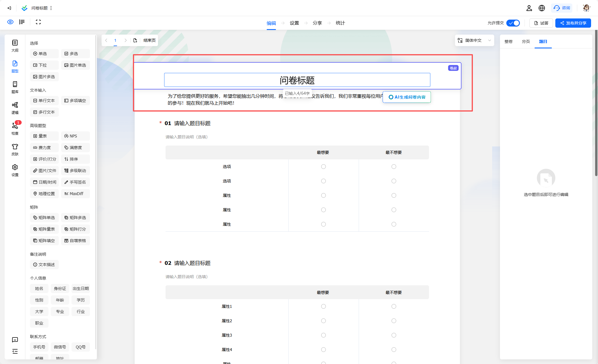The height and width of the screenshot is (364, 598).
Task: Select 最想要 radio in first 选项 row
Action: click(324, 167)
